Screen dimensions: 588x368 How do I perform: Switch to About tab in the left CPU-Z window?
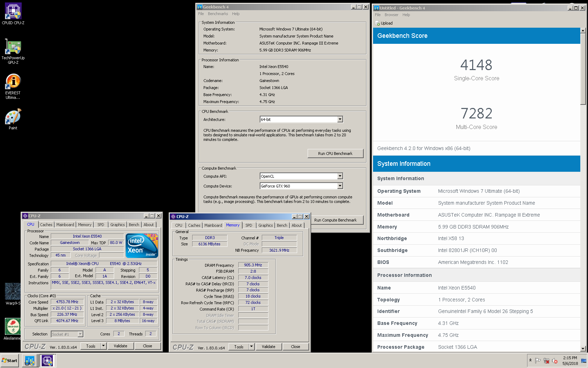(148, 225)
